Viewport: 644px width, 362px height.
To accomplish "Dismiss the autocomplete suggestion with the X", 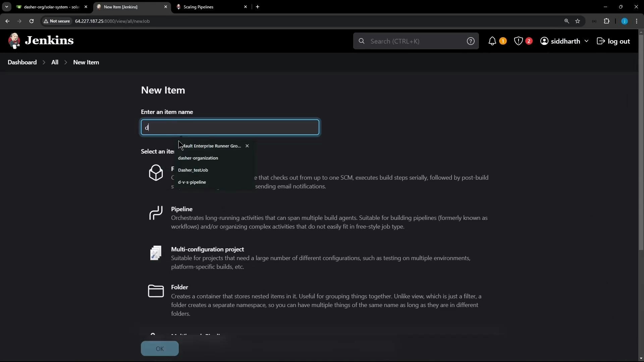I will (x=247, y=146).
